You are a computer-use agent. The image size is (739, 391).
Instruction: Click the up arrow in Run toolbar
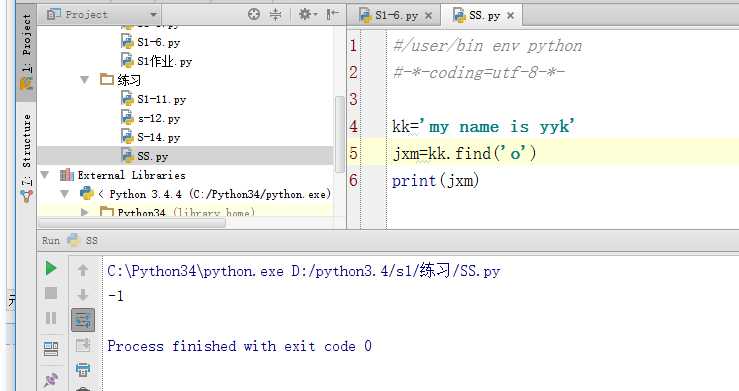coord(83,270)
